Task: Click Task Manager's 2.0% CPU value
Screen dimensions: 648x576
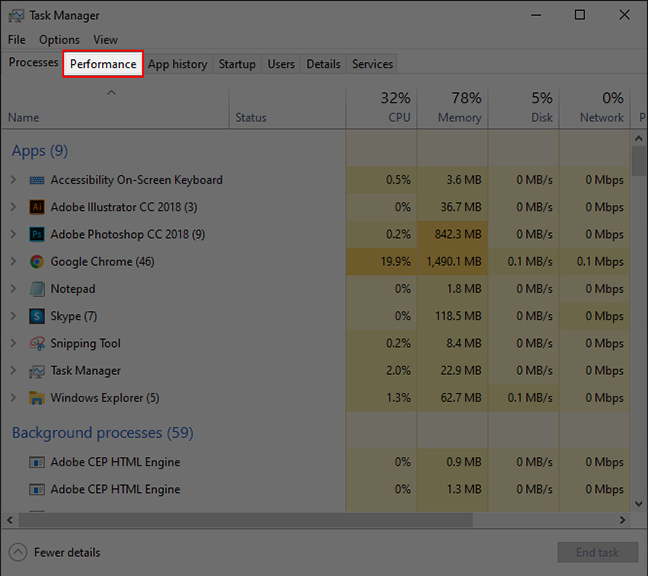Action: pyautogui.click(x=398, y=371)
